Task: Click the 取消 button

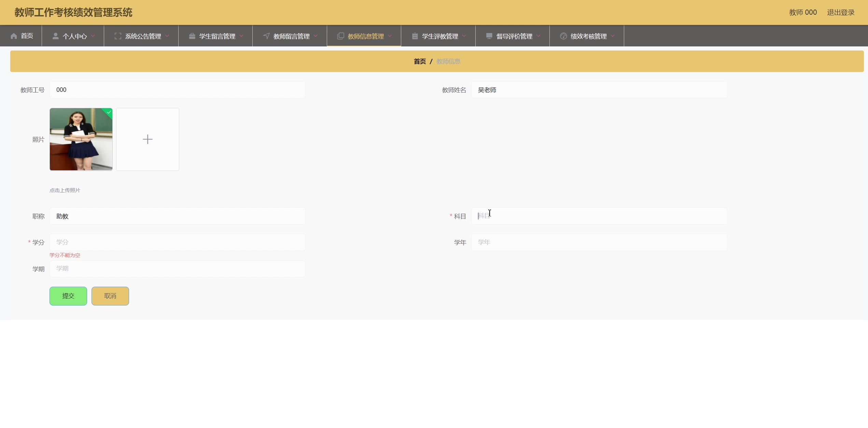Action: click(110, 296)
